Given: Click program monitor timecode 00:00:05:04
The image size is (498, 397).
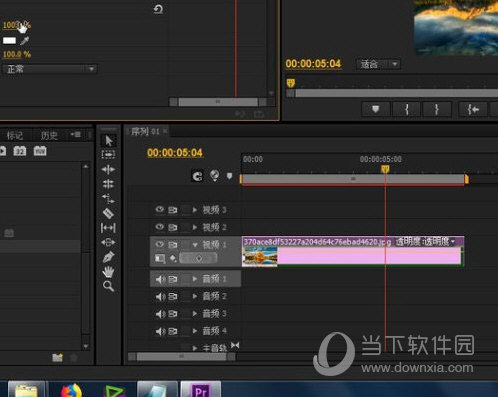Looking at the screenshot, I should (x=313, y=64).
